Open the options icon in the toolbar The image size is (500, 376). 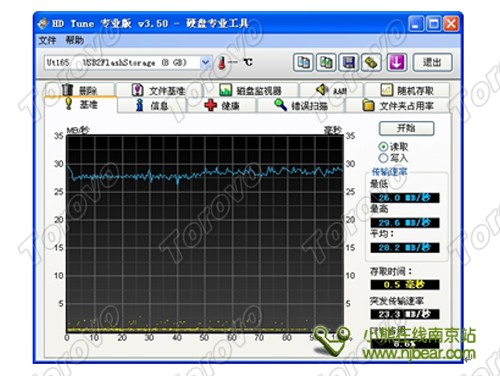[x=372, y=62]
